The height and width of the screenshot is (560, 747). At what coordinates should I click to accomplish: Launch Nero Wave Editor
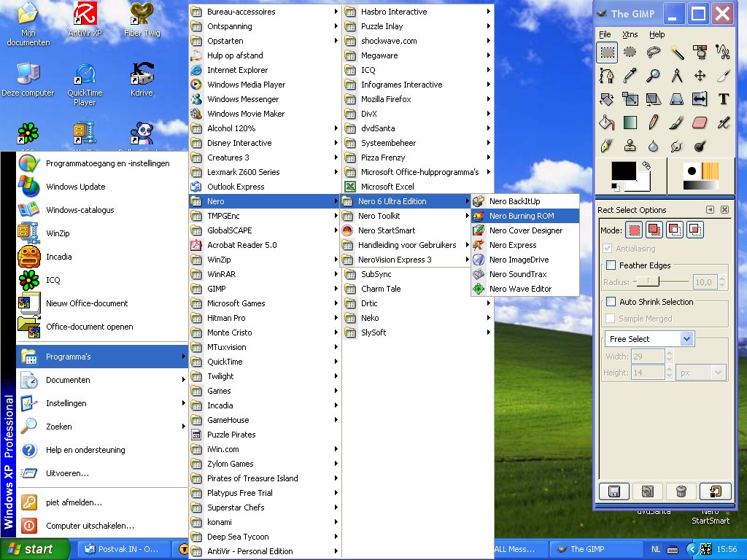tap(525, 289)
